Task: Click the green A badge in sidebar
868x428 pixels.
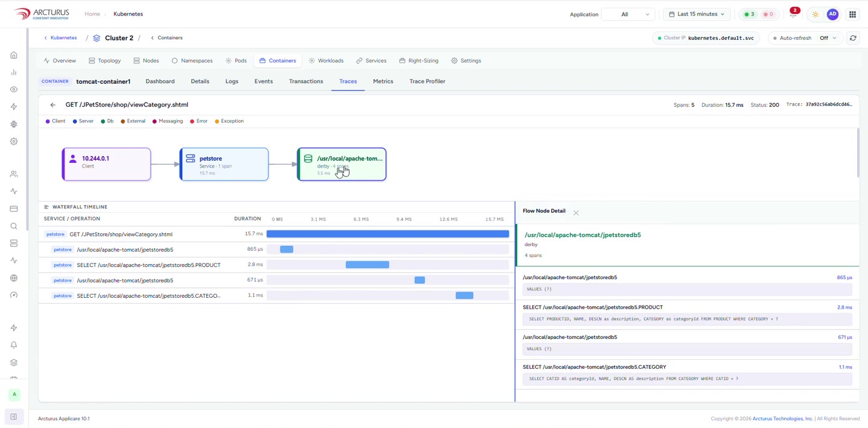Action: point(14,394)
